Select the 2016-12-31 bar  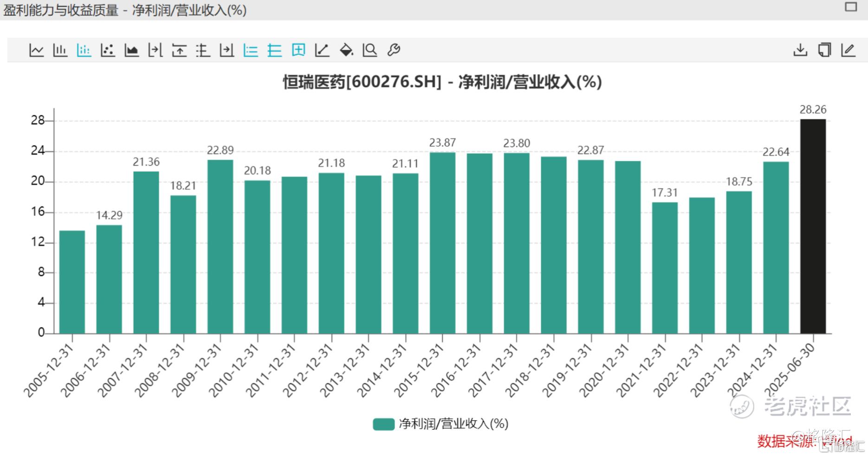pyautogui.click(x=479, y=243)
